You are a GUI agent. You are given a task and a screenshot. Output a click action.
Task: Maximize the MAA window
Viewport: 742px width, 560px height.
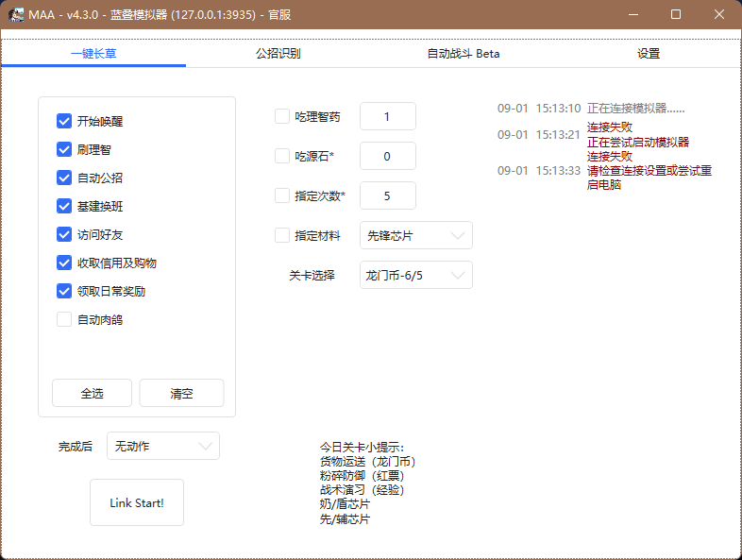[676, 15]
